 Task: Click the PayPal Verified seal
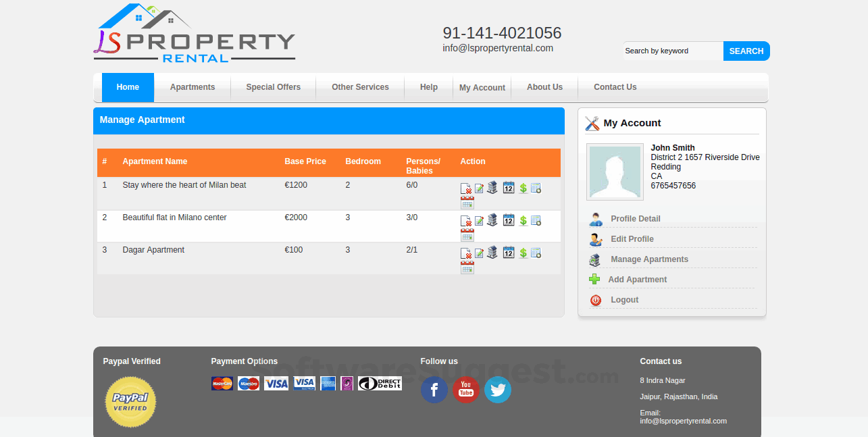point(130,402)
